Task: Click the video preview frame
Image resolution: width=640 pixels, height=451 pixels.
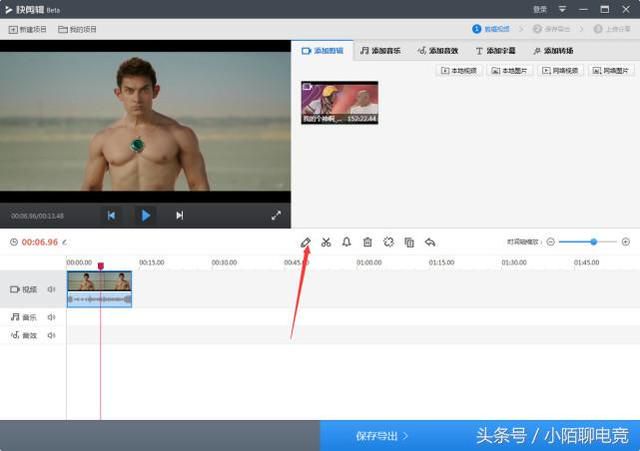Action: [x=145, y=121]
